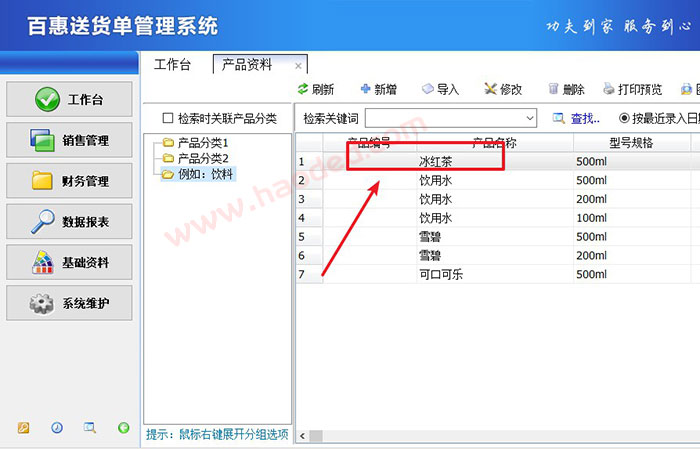
Task: Close the 产品资料 tab
Action: point(297,66)
